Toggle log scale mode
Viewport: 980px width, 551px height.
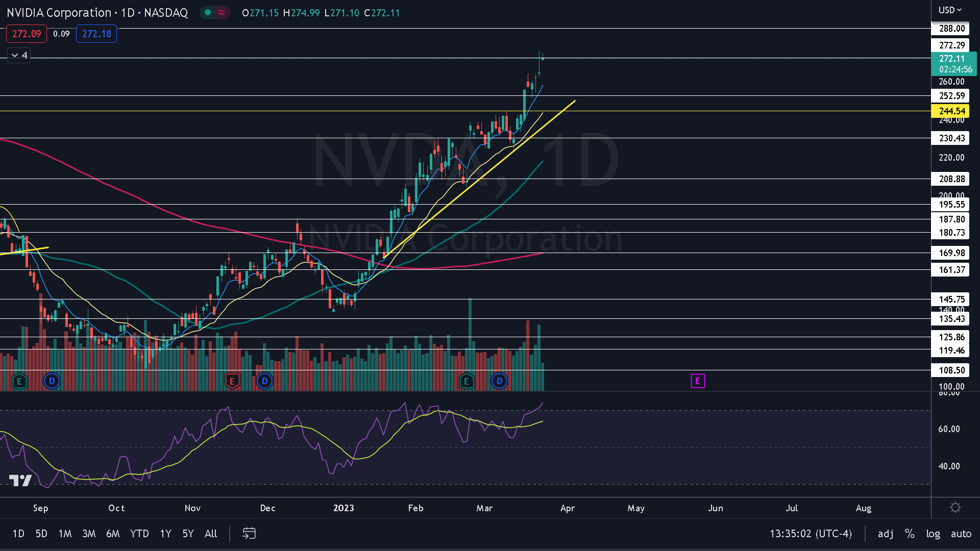pos(933,534)
